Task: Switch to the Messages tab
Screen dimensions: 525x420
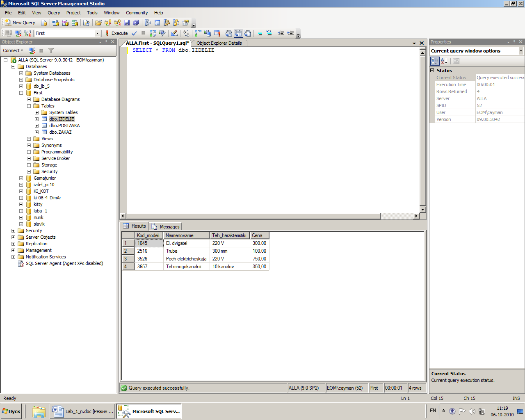Action: (165, 227)
